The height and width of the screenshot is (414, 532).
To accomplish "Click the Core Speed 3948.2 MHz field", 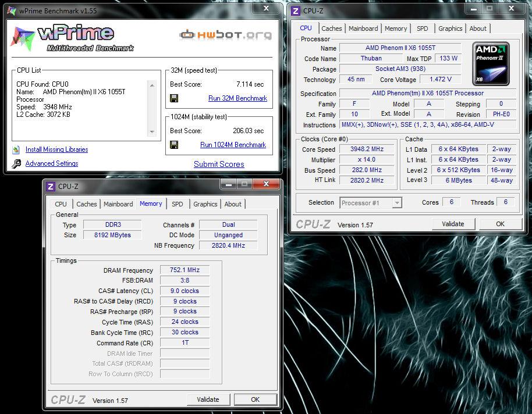I will coord(367,149).
